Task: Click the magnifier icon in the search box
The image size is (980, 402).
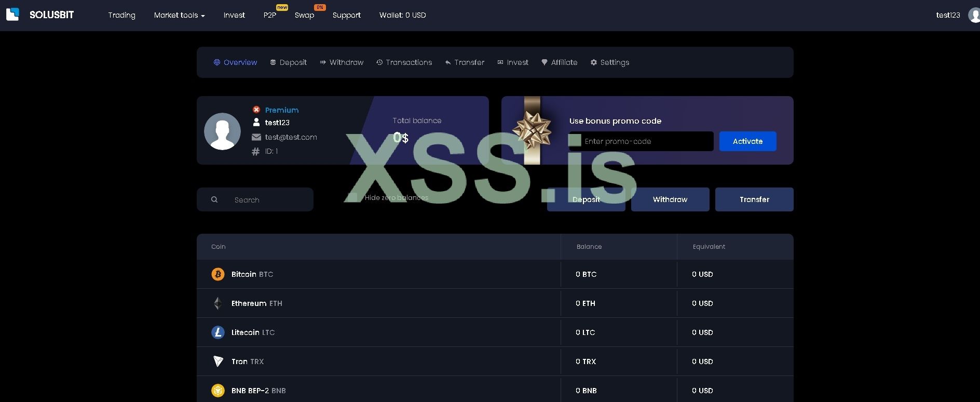Action: pyautogui.click(x=214, y=199)
